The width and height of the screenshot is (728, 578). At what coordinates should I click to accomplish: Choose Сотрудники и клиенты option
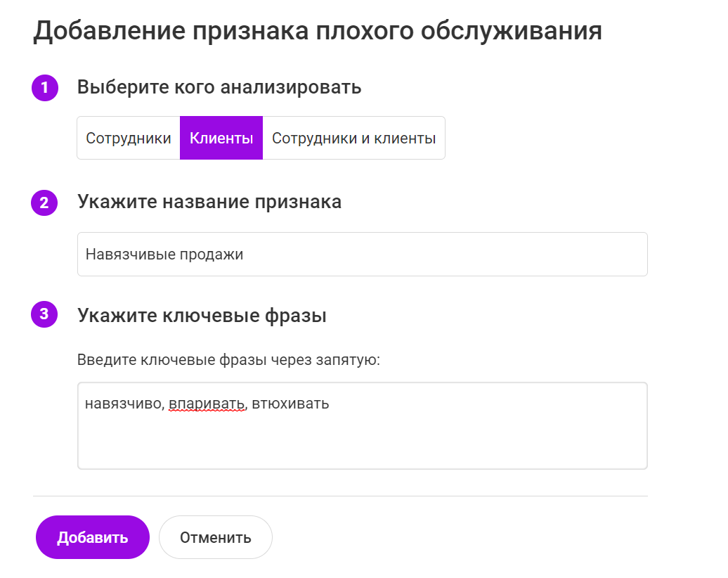click(x=353, y=139)
